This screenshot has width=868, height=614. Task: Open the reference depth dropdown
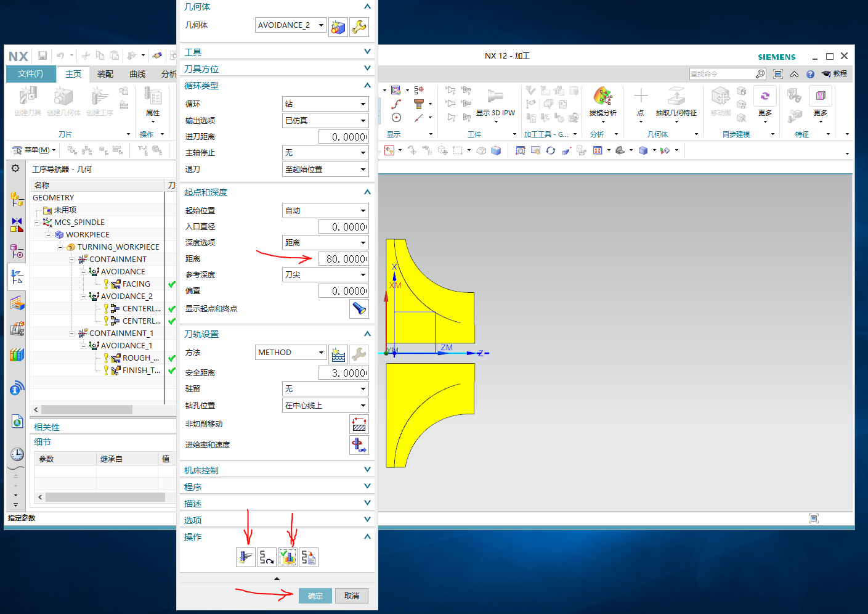325,275
